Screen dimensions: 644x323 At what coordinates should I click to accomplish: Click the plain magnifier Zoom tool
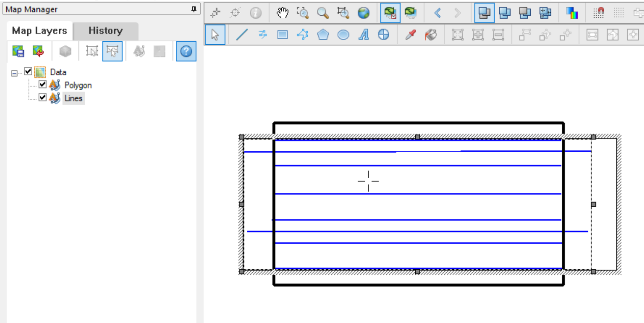[x=323, y=13]
